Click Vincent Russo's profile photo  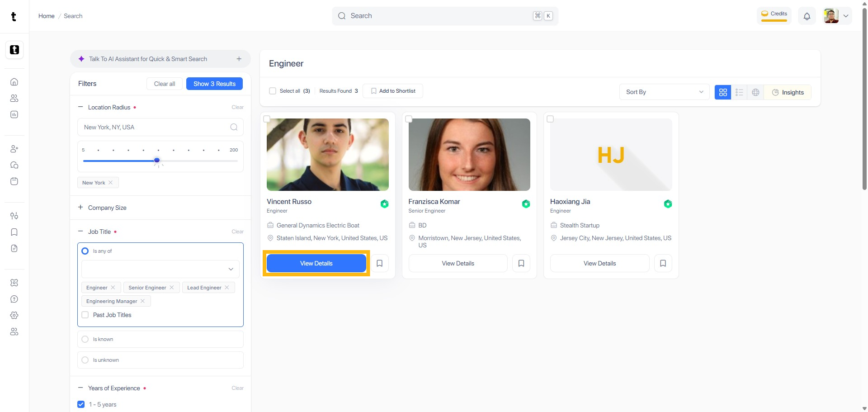(328, 155)
